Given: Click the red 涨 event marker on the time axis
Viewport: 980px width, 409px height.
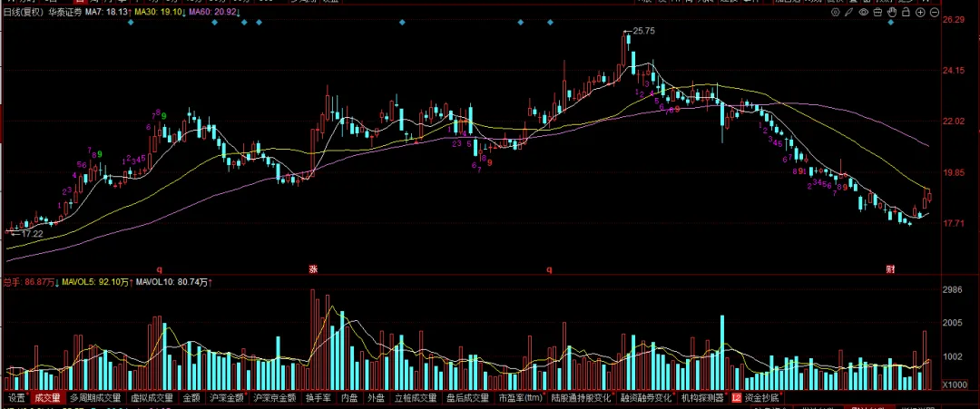Looking at the screenshot, I should click(313, 269).
